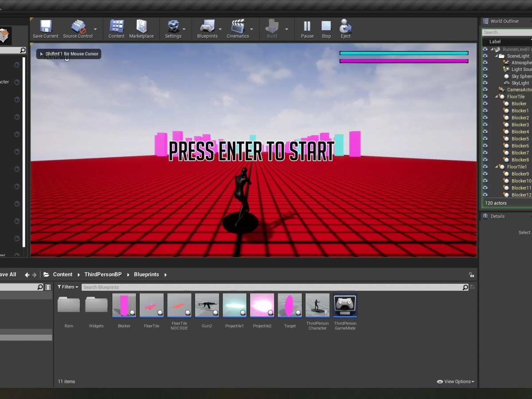Select the Details panel tab
The height and width of the screenshot is (399, 532).
click(497, 216)
